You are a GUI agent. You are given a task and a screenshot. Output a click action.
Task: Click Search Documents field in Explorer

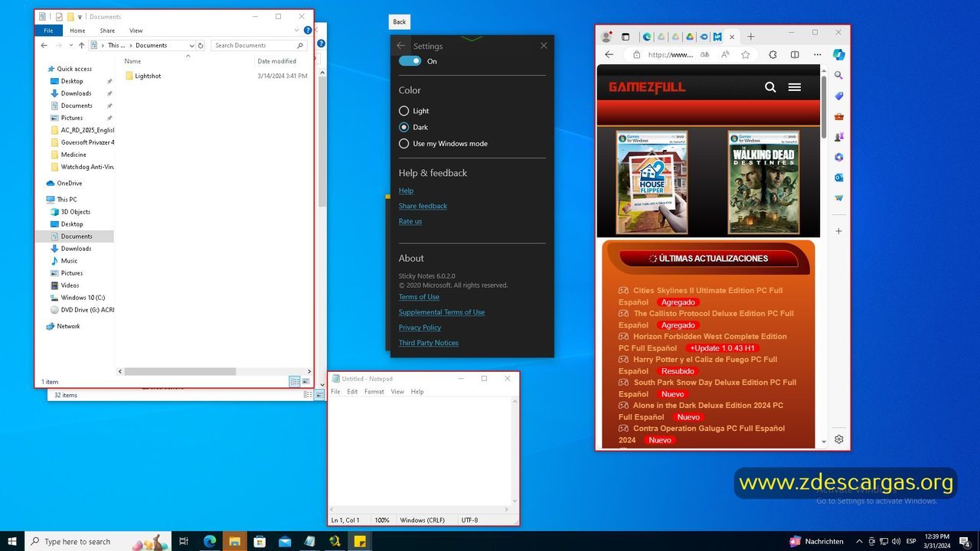click(258, 45)
